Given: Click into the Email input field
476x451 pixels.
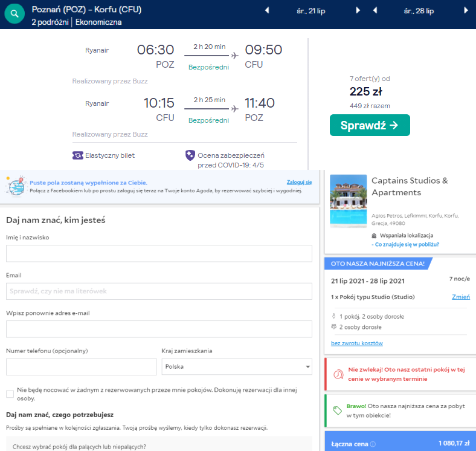Looking at the screenshot, I should click(x=159, y=291).
